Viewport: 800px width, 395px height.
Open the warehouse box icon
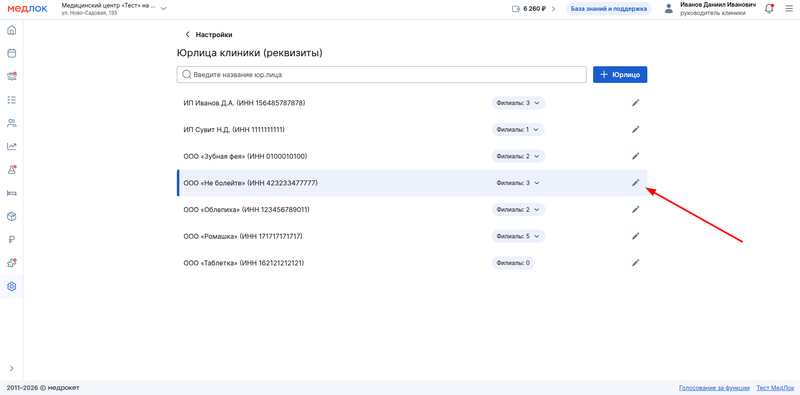click(11, 216)
